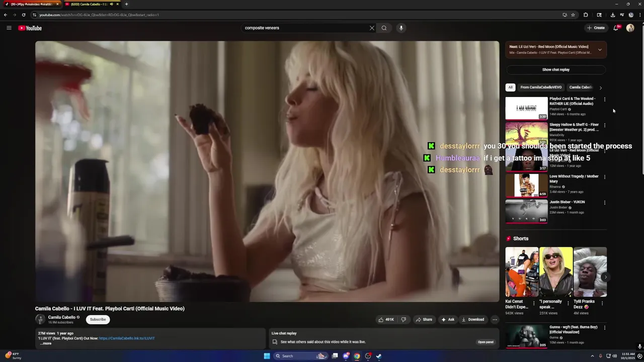The image size is (644, 362).
Task: Dislike the video with thumbs down
Action: tap(404, 319)
